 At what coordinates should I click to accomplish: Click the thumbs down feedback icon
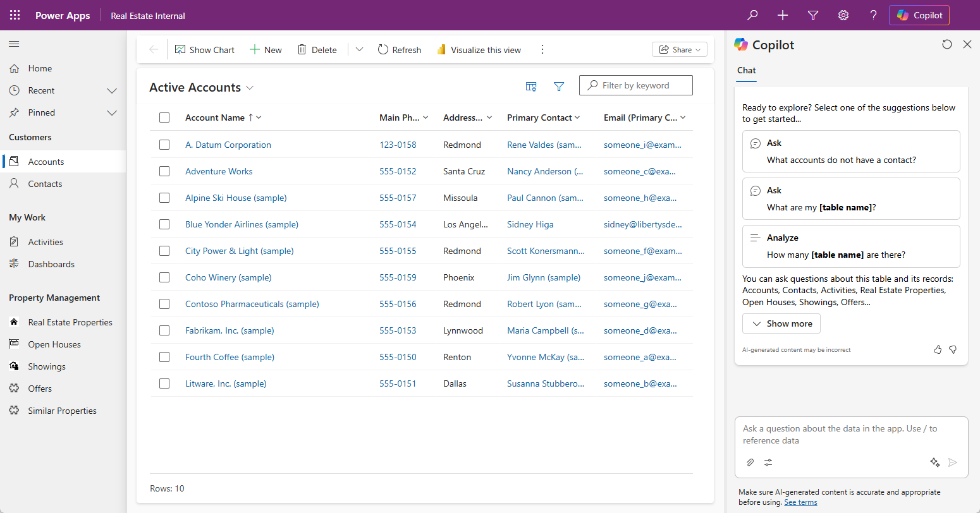pyautogui.click(x=953, y=349)
